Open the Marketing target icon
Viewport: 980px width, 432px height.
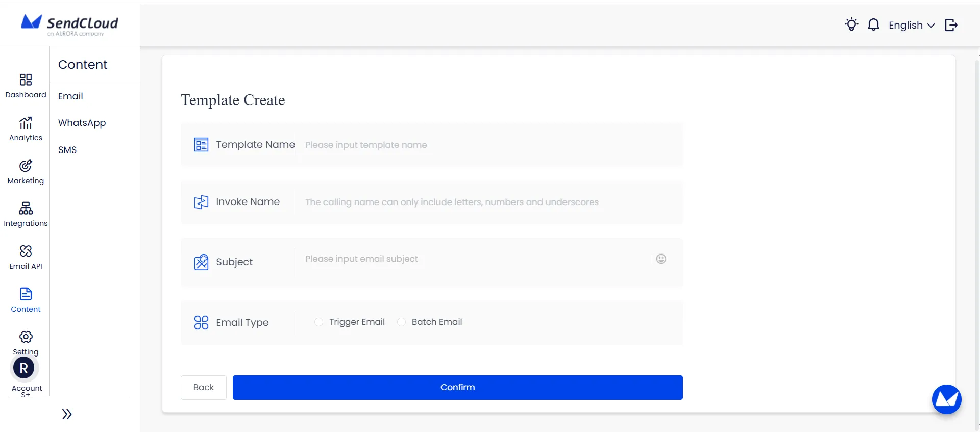tap(26, 166)
